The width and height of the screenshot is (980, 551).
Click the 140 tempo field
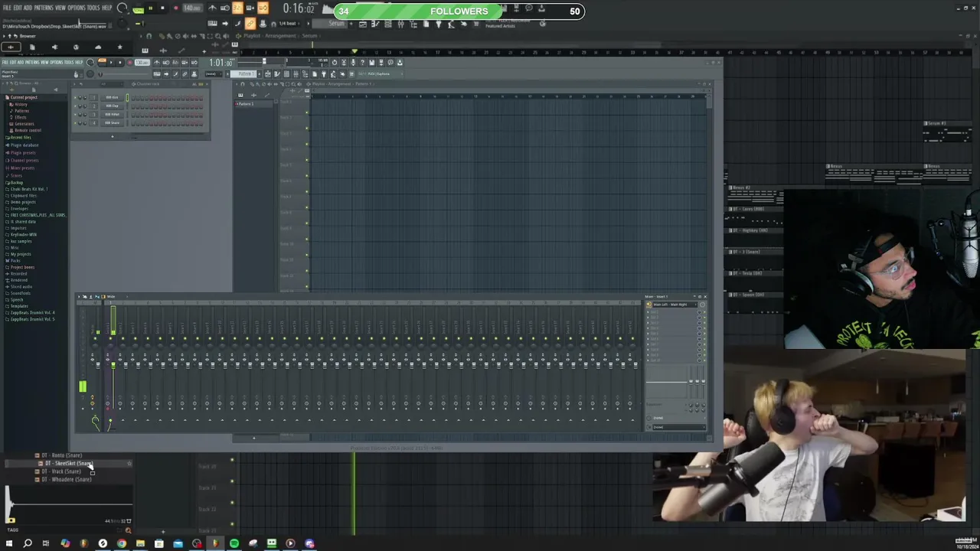tap(191, 8)
